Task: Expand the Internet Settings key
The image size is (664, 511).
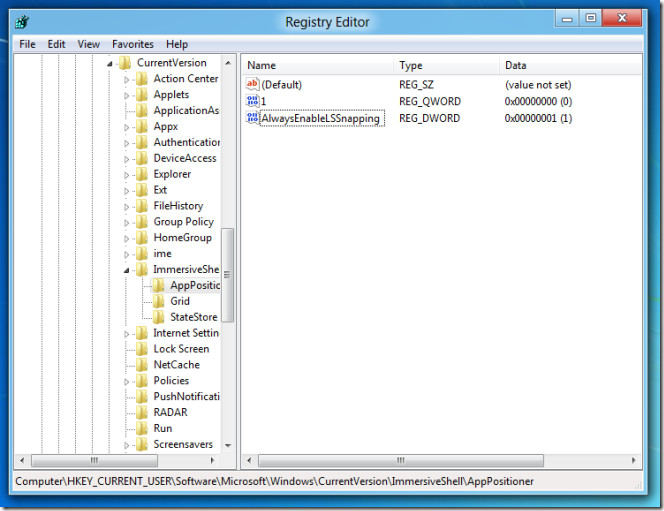Action: 126,334
